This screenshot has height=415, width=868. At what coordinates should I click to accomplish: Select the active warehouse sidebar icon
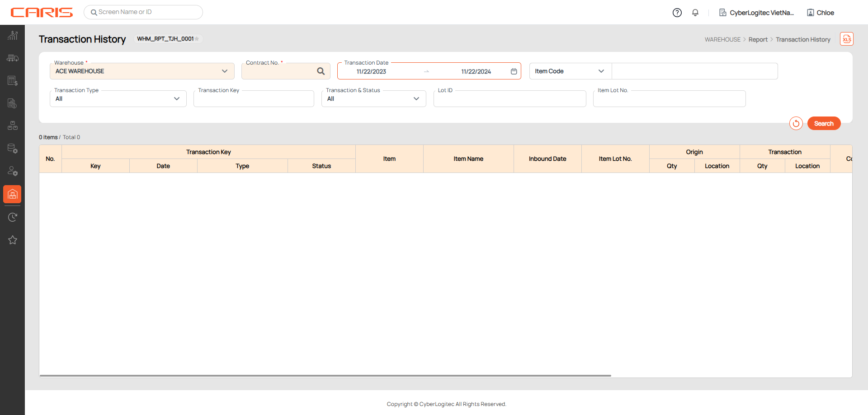pos(12,194)
